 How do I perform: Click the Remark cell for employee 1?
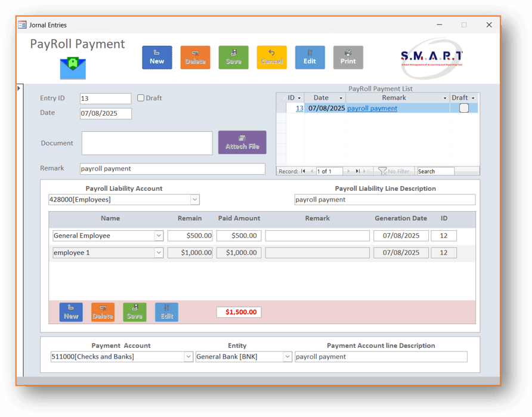[317, 252]
